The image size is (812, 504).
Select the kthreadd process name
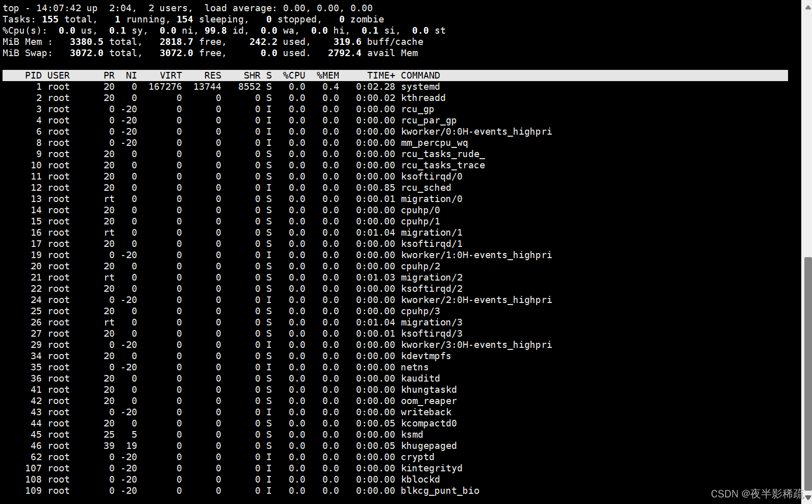pos(423,98)
